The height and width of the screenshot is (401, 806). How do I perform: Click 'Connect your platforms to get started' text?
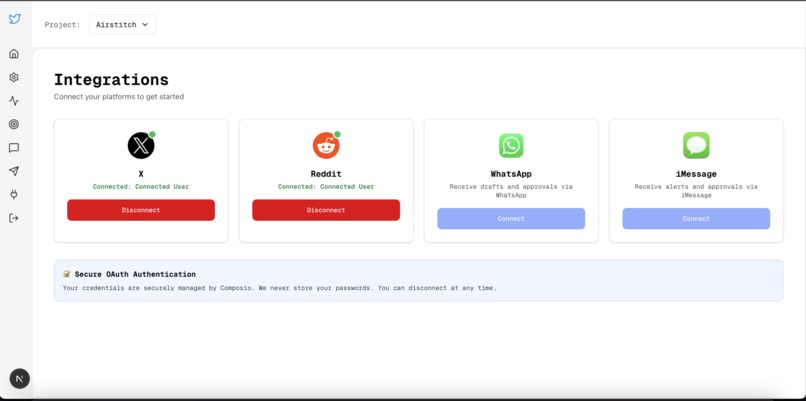click(119, 97)
